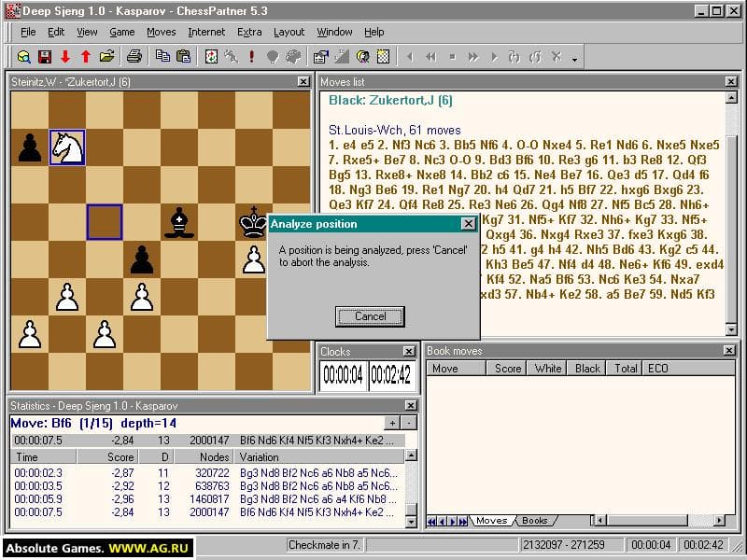Image resolution: width=747 pixels, height=560 pixels.
Task: Open the View menu
Action: [87, 32]
